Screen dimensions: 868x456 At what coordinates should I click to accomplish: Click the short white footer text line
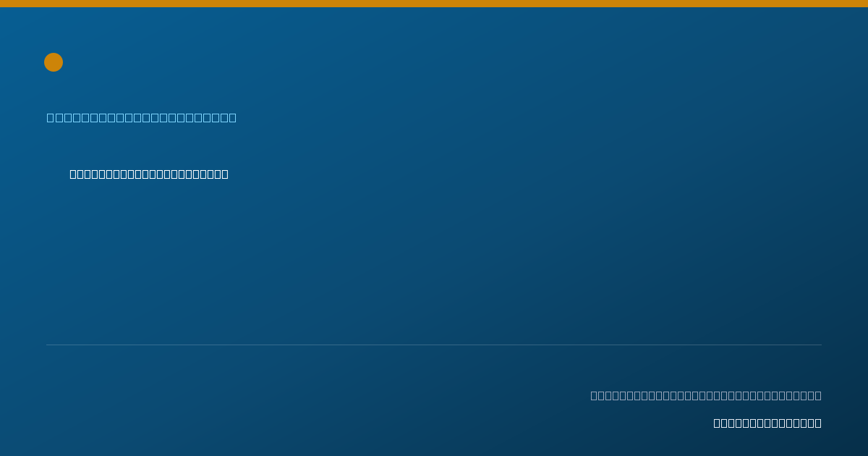[767, 423]
